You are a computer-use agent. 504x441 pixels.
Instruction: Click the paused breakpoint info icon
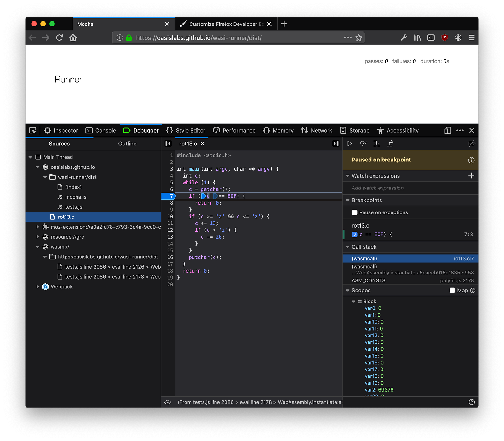[471, 160]
